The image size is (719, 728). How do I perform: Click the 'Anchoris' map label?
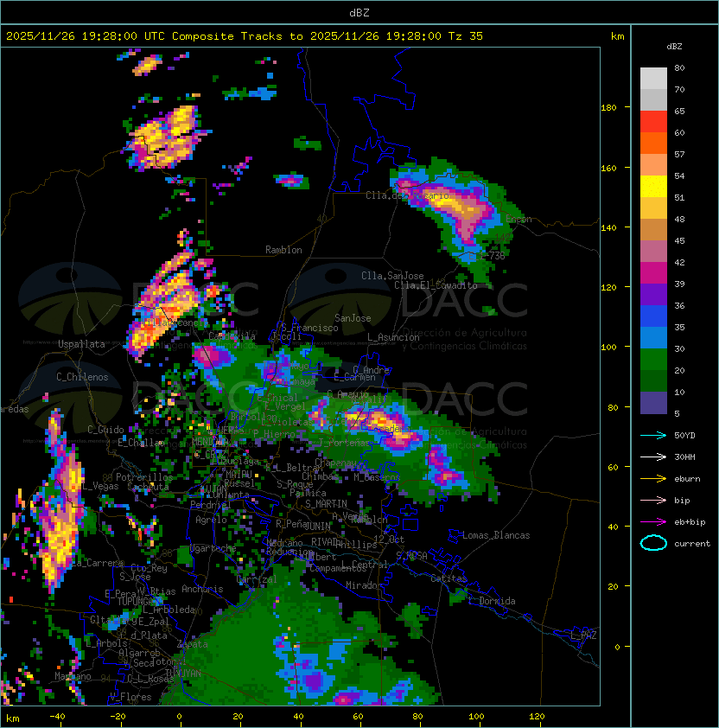click(202, 589)
